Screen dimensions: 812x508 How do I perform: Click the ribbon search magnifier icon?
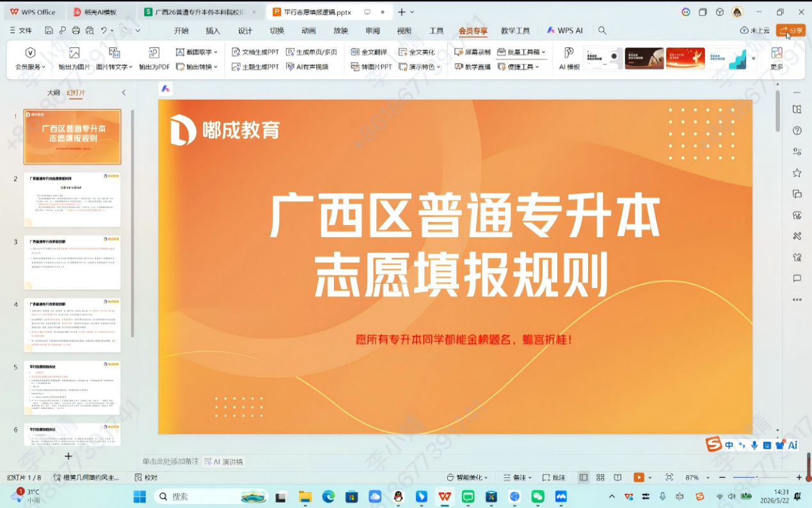[602, 30]
